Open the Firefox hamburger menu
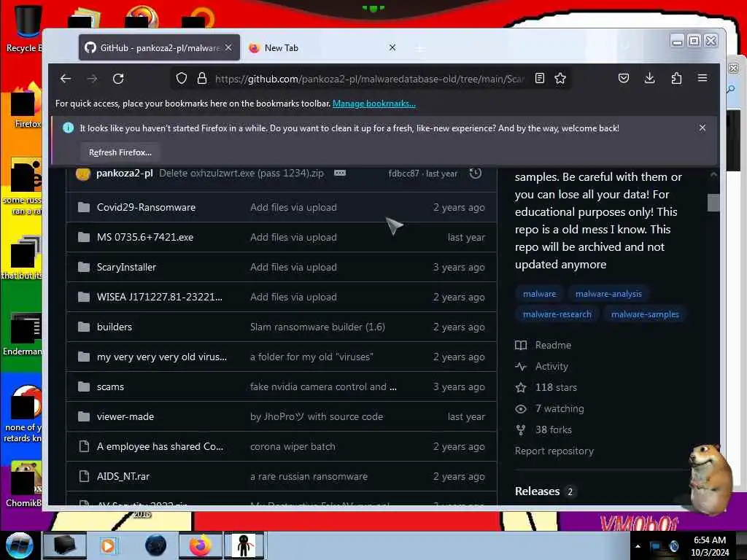This screenshot has width=747, height=560. pyautogui.click(x=703, y=78)
